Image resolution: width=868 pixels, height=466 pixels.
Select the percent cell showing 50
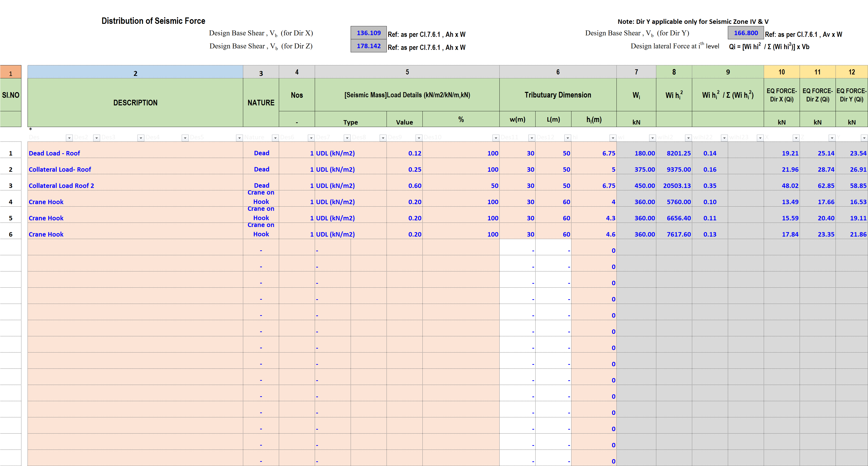click(461, 182)
